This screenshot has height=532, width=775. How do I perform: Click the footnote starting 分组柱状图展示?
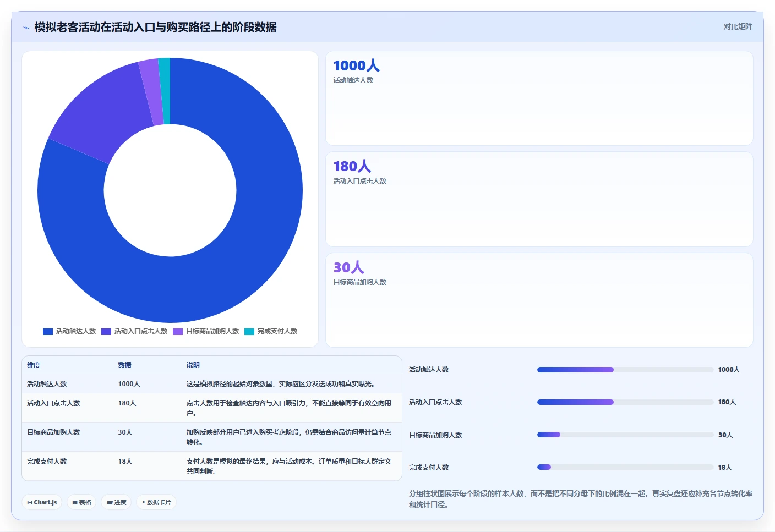[x=581, y=499]
